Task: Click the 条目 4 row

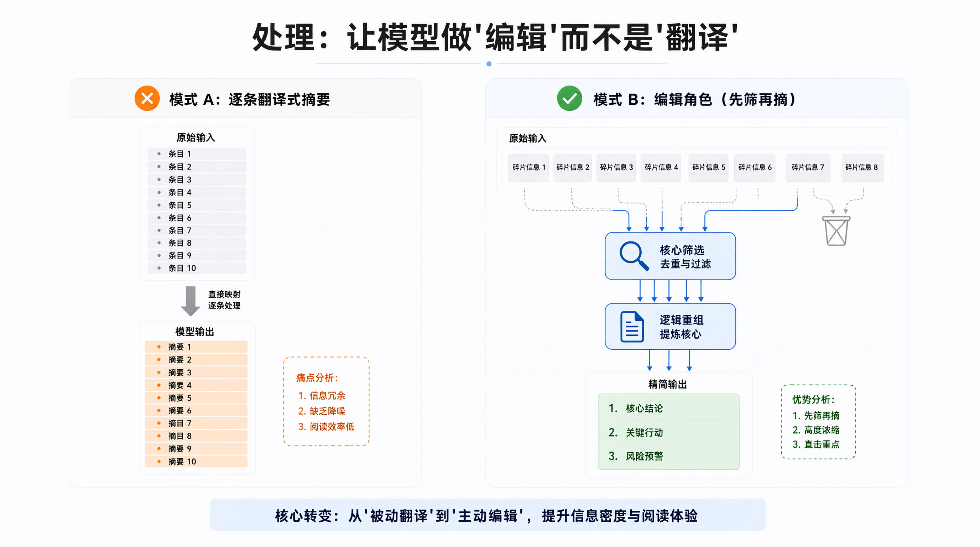Action: tap(197, 192)
